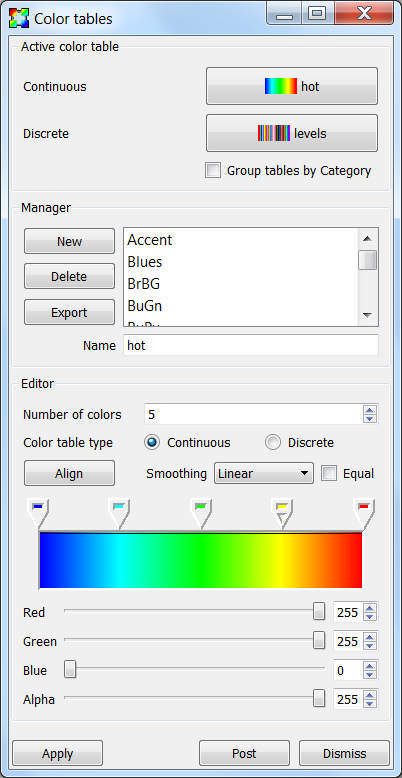Click the Name text field containing 'hot'
The image size is (402, 778).
click(x=251, y=345)
